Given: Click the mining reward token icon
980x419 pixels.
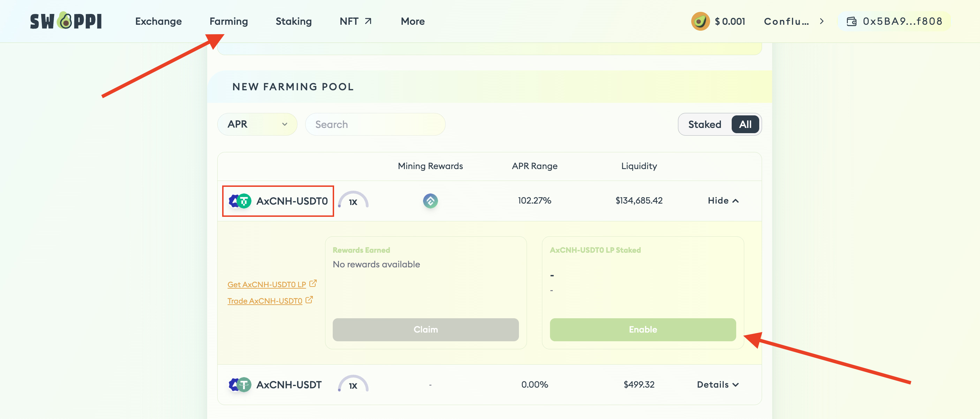Looking at the screenshot, I should (430, 201).
